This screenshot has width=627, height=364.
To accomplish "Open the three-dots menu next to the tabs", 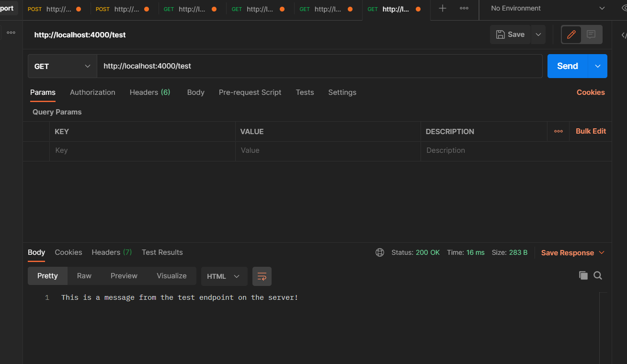I will click(x=463, y=8).
